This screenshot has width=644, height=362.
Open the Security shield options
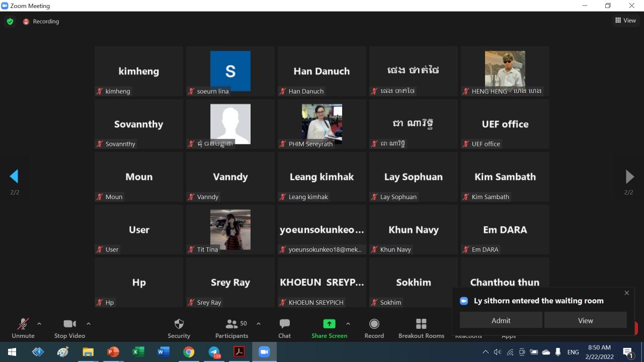tap(179, 324)
